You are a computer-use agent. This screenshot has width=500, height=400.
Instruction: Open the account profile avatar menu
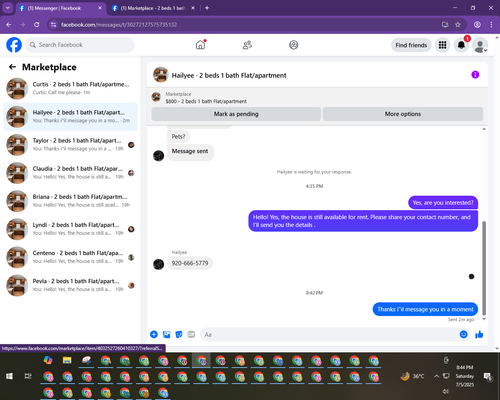point(480,45)
